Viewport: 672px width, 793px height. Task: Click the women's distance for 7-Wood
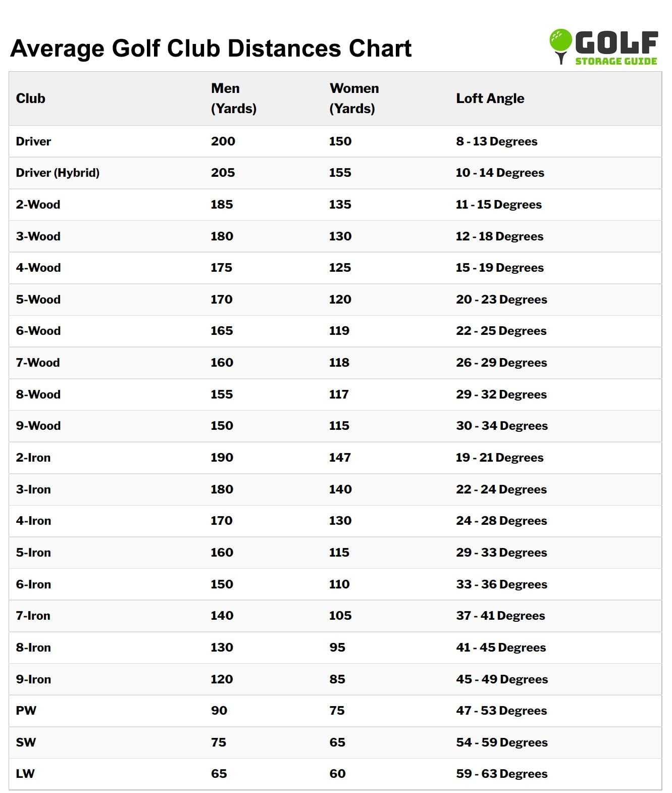pos(339,363)
